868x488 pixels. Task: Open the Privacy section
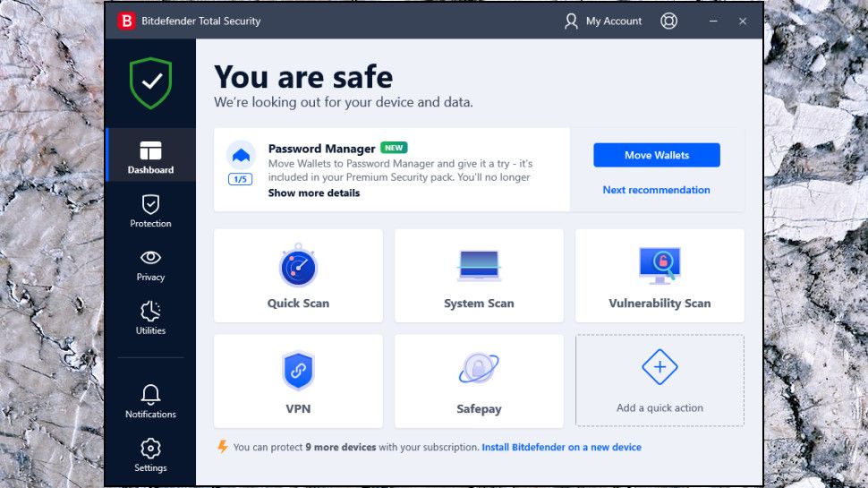coord(150,265)
